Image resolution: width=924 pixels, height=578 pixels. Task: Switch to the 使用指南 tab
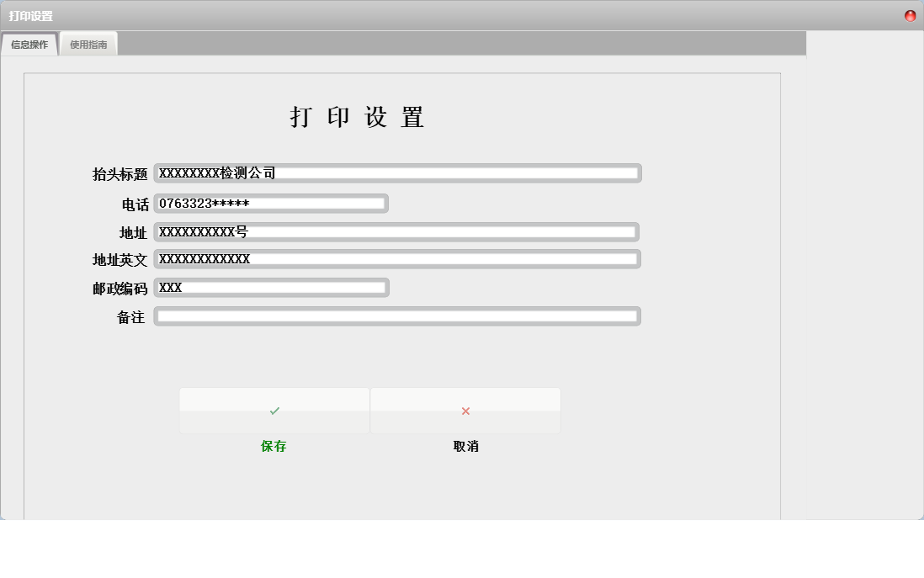(88, 44)
